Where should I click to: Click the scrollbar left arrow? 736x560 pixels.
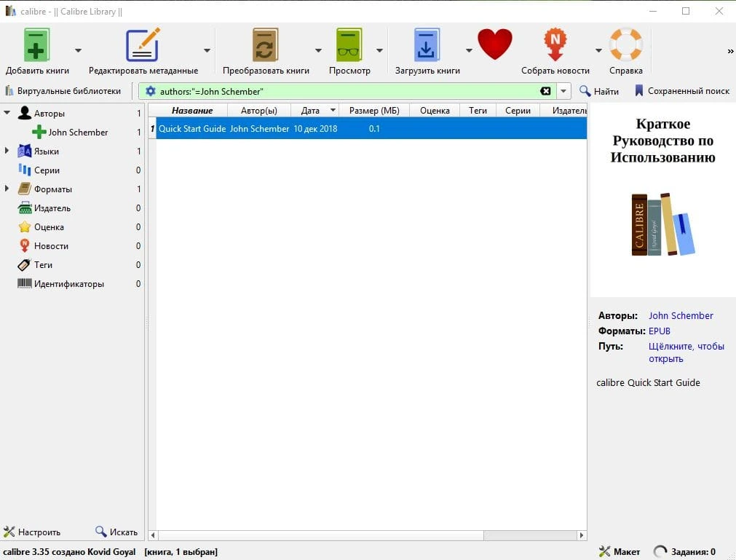point(153,535)
